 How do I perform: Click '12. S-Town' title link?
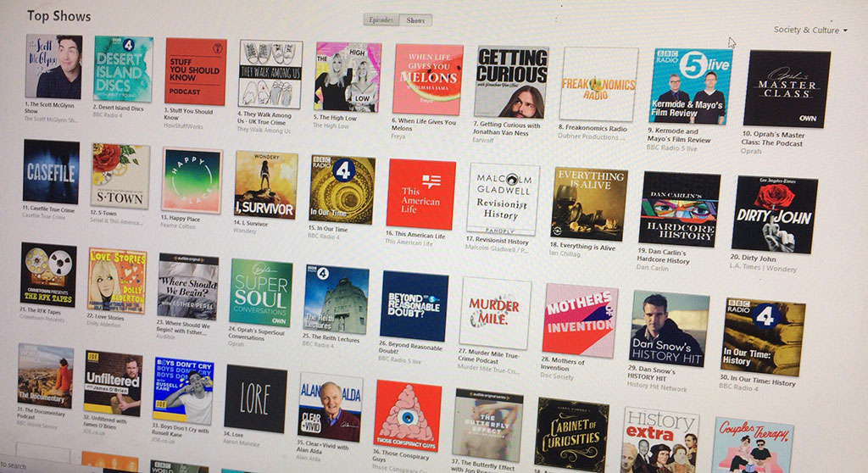(x=103, y=213)
